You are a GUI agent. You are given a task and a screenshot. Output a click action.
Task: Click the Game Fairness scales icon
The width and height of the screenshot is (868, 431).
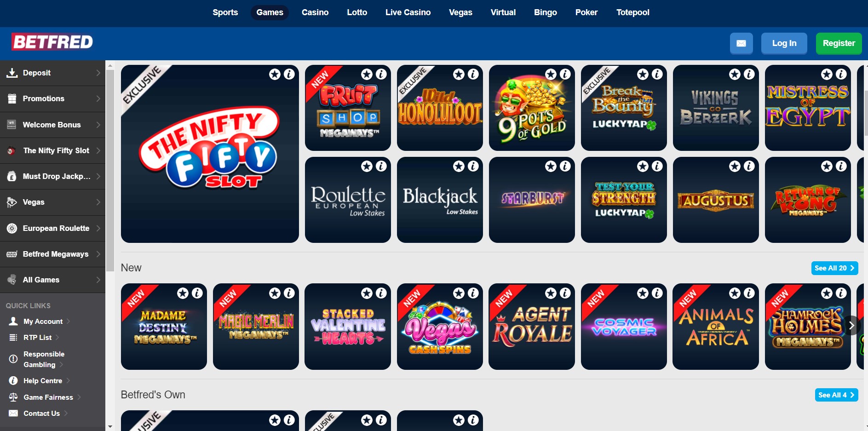click(x=13, y=397)
